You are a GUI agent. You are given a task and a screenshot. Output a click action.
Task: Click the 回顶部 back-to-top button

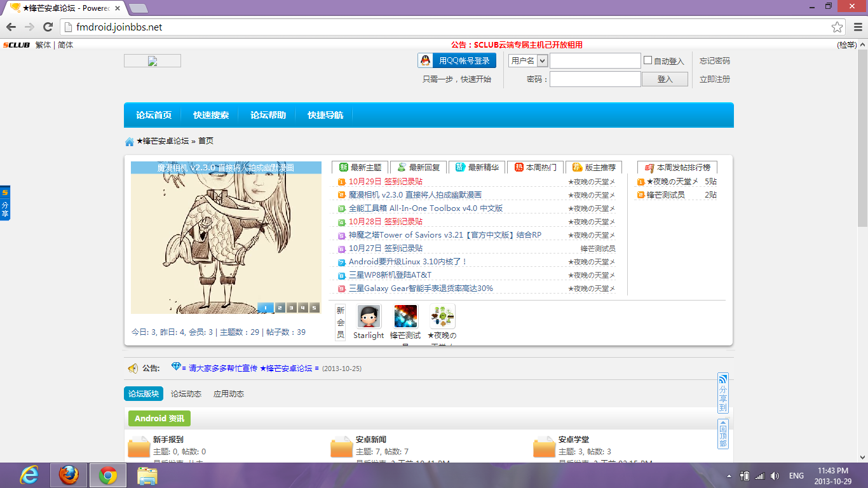(722, 434)
